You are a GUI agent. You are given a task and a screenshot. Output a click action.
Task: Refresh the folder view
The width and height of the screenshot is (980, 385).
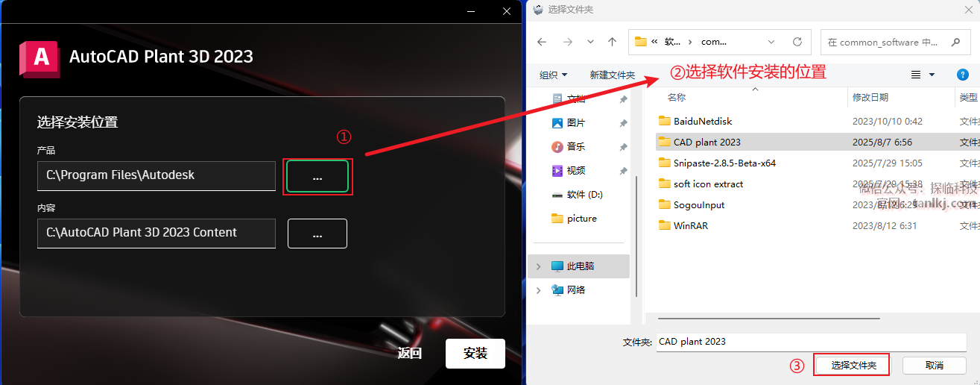pos(797,42)
